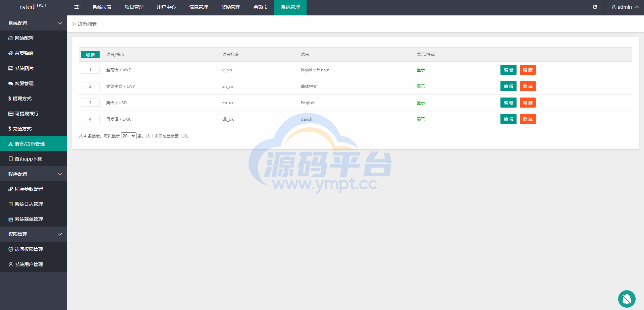Collapse the 系统配置 sidebar section
Screen dimensions: 644x310
34,23
